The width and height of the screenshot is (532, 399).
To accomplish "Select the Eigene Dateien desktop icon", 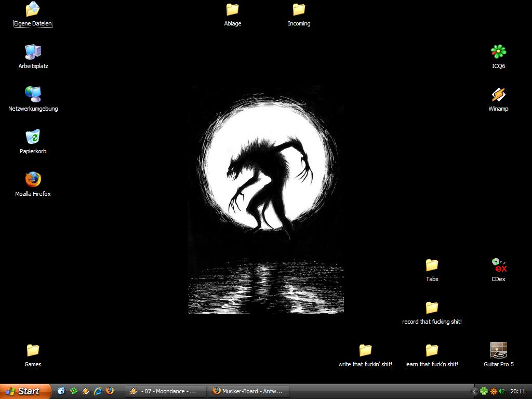I will pyautogui.click(x=33, y=14).
